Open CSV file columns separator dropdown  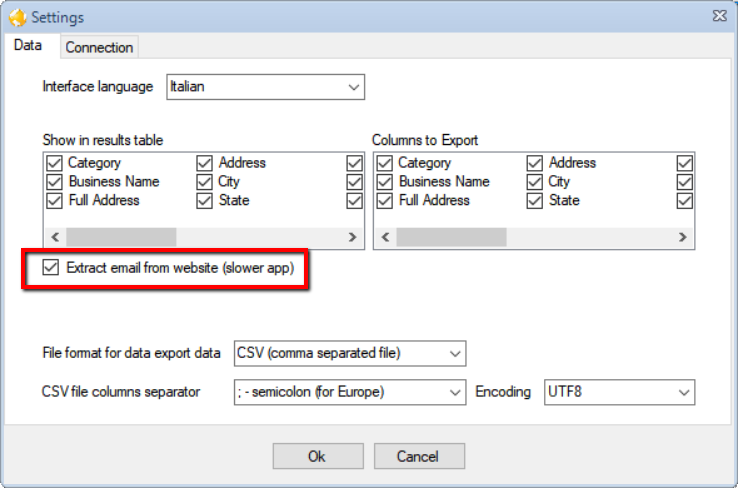coord(350,392)
